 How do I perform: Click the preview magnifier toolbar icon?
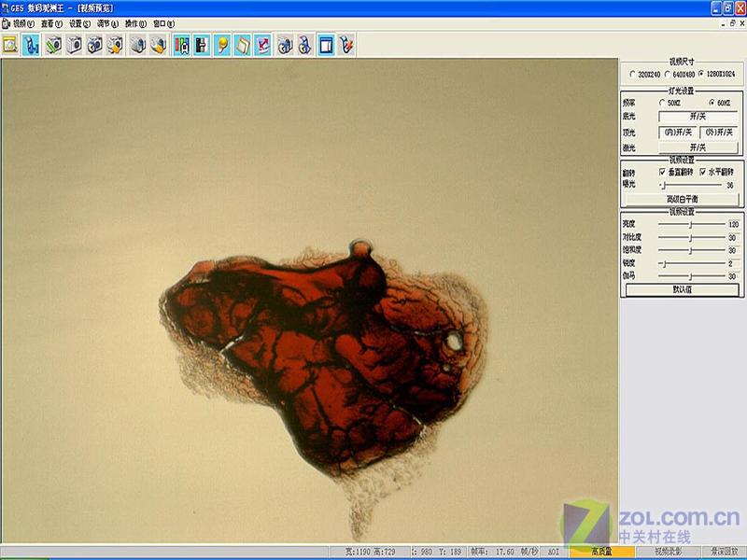(x=10, y=45)
